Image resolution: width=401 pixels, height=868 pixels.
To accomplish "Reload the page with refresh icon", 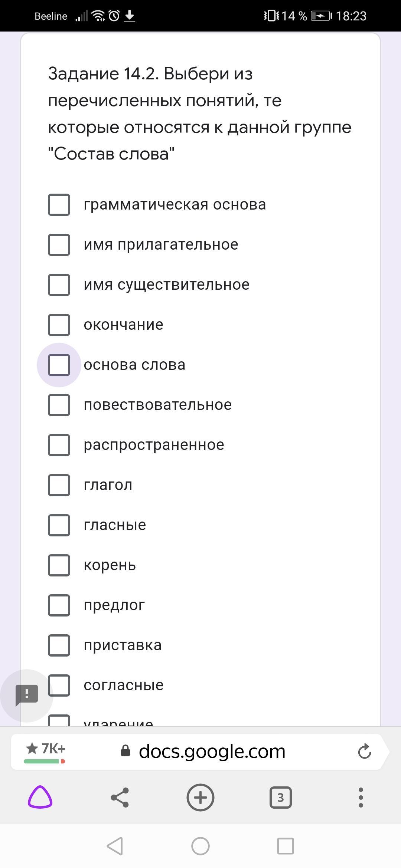I will point(365,752).
